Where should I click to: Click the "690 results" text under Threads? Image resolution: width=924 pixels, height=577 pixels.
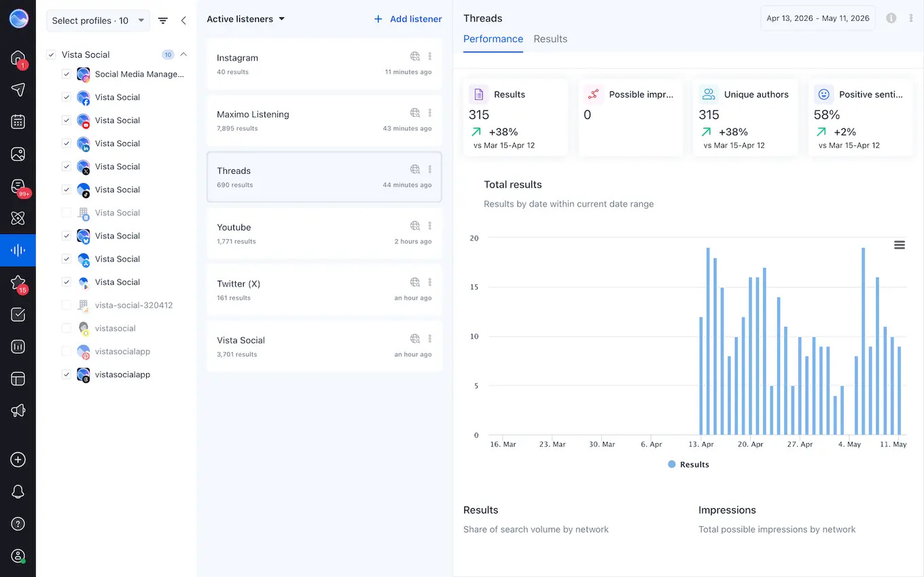(x=235, y=185)
